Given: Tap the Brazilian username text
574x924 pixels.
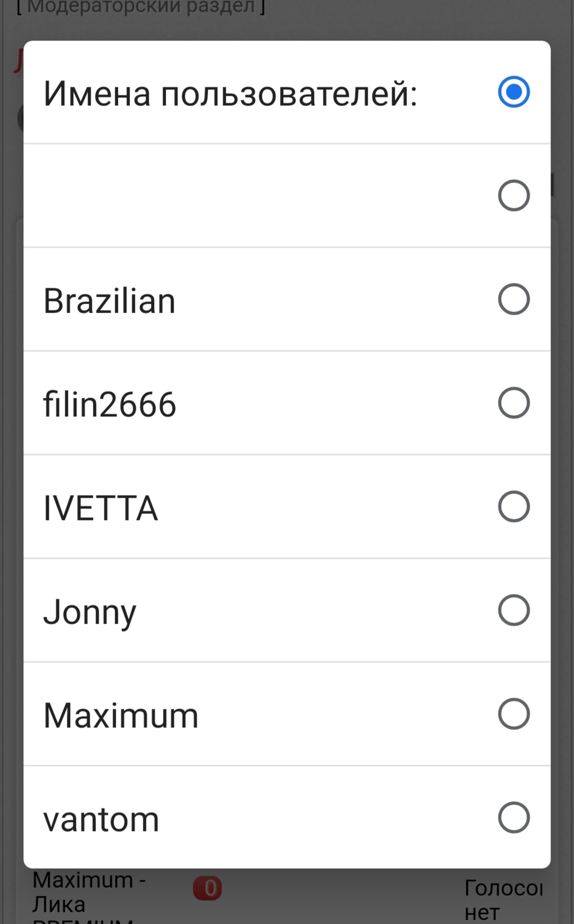Looking at the screenshot, I should (109, 301).
